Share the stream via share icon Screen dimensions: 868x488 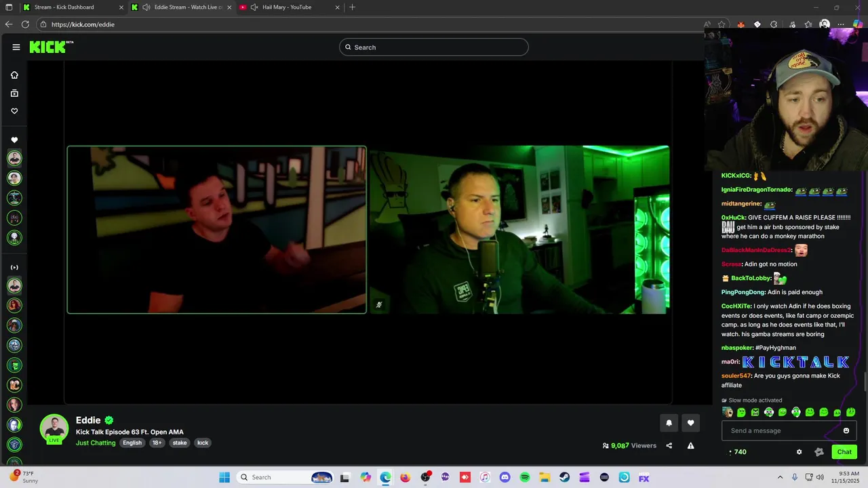[669, 445]
